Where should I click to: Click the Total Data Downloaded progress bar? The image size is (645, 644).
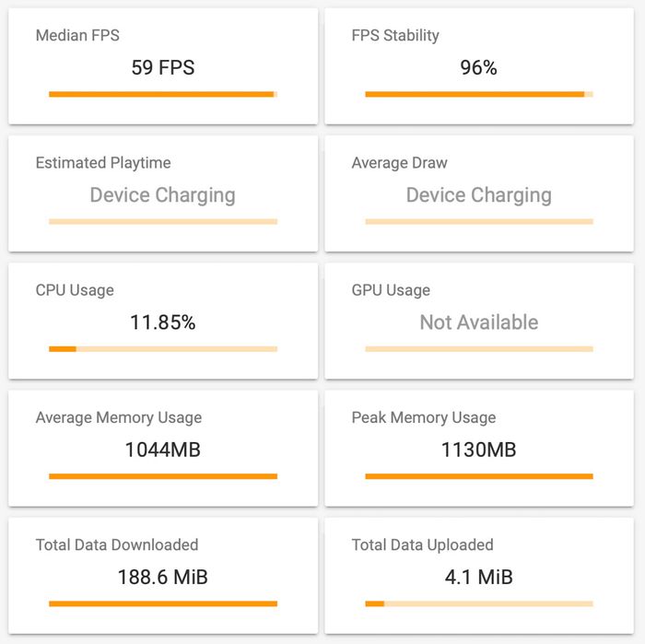pyautogui.click(x=163, y=603)
